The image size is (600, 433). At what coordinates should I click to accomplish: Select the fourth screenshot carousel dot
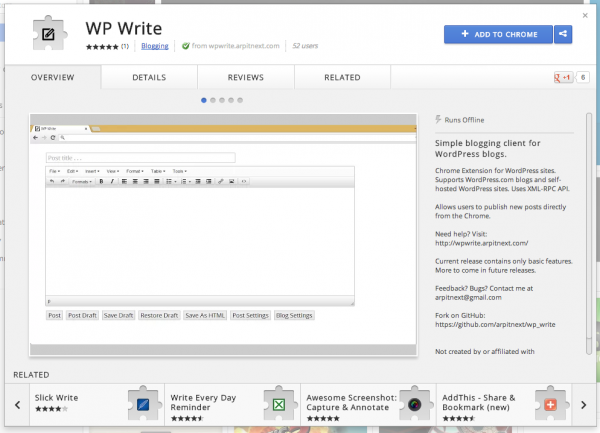point(231,100)
